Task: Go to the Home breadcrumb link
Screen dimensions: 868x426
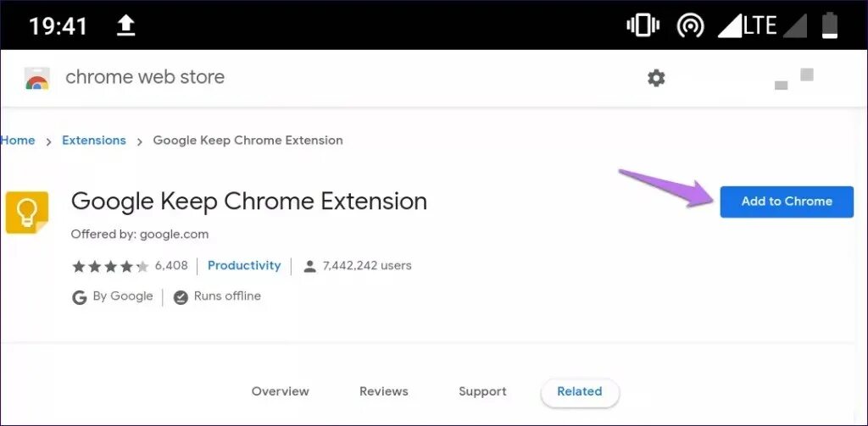Action: (x=18, y=141)
